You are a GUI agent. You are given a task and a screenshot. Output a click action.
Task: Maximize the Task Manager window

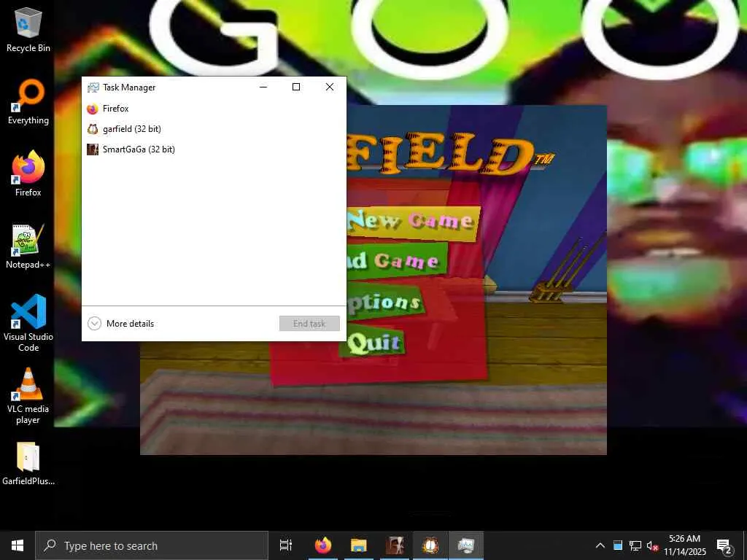[x=296, y=87]
